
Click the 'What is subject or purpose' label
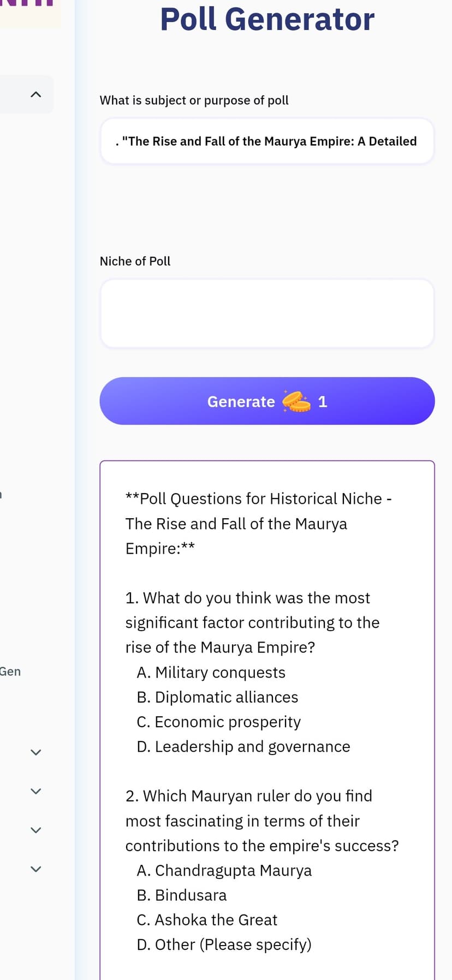coord(194,100)
